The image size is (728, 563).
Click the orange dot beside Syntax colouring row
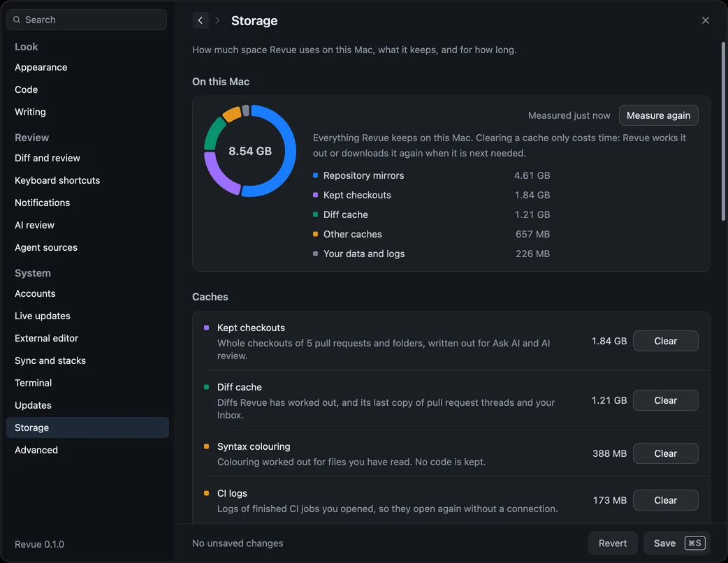206,446
